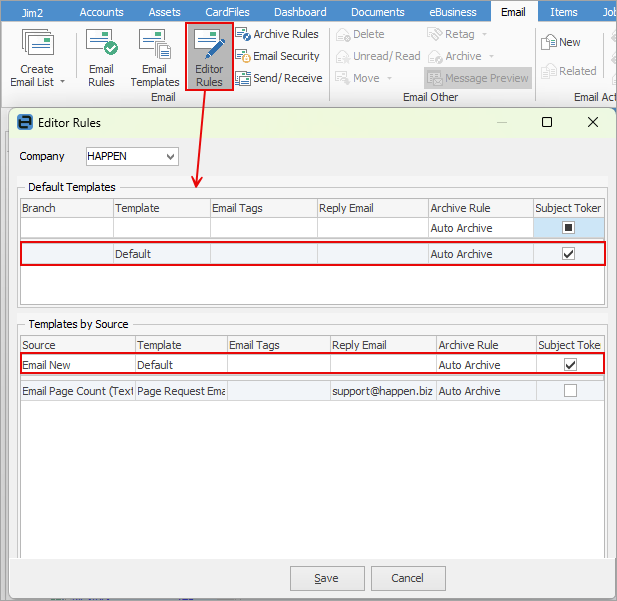Image resolution: width=617 pixels, height=601 pixels.
Task: Cancel the Editor Rules dialog
Action: 408,578
